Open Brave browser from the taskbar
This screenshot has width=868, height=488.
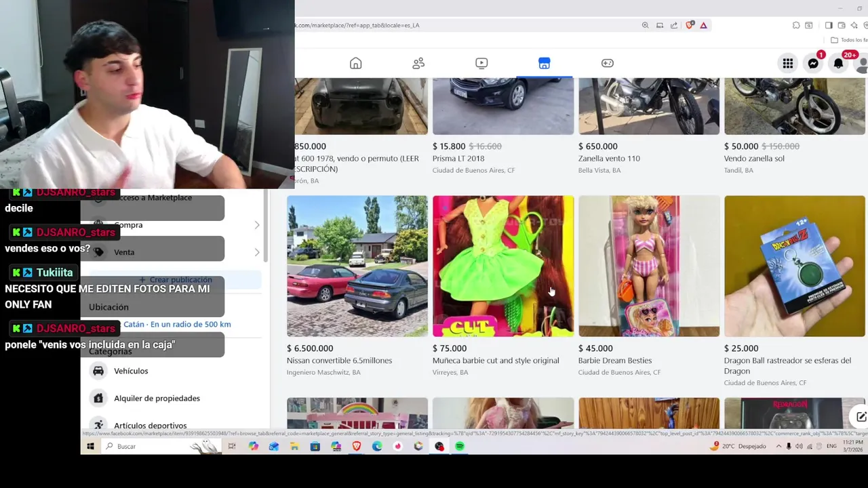357,446
